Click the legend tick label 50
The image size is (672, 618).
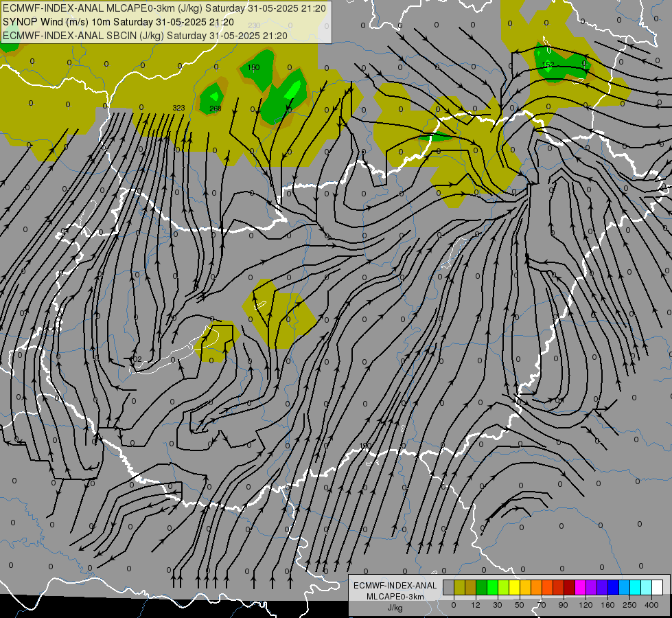(520, 605)
